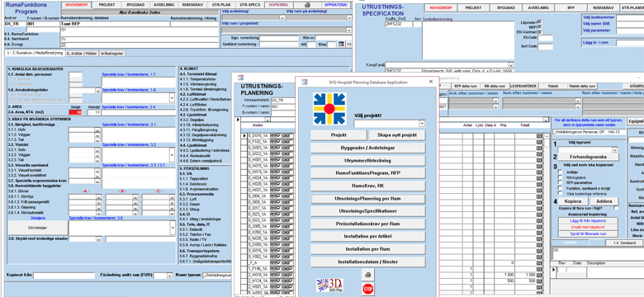Click row detail icon beside Totalt 1 000
This screenshot has width=644, height=297.
coord(539,275)
